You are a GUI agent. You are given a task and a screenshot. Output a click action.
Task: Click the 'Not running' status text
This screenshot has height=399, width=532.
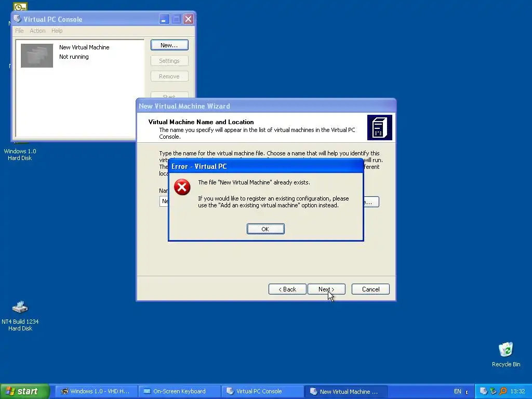74,57
